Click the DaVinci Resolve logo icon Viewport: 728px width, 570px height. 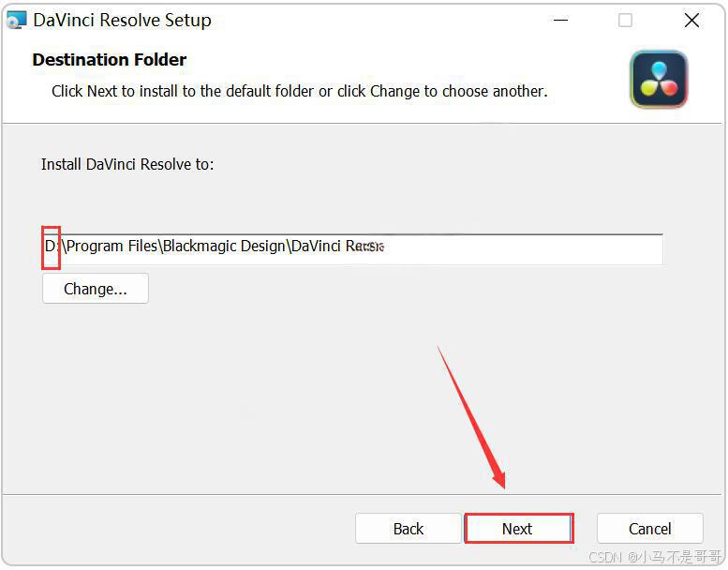tap(659, 80)
